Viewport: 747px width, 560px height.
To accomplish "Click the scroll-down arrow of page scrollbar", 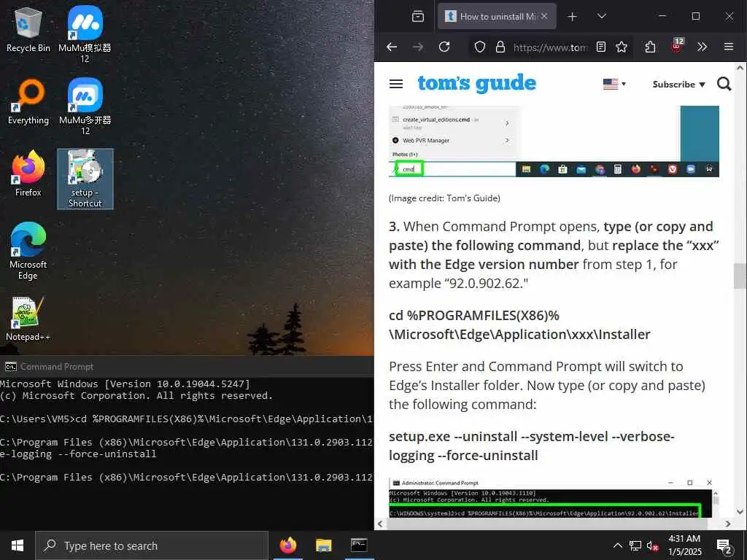I will [740, 512].
